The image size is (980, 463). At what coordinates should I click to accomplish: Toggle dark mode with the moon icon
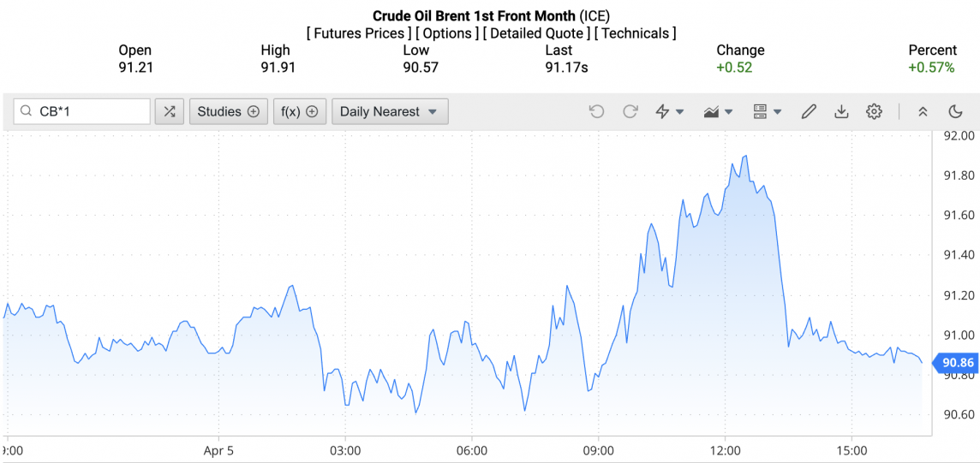(x=956, y=111)
